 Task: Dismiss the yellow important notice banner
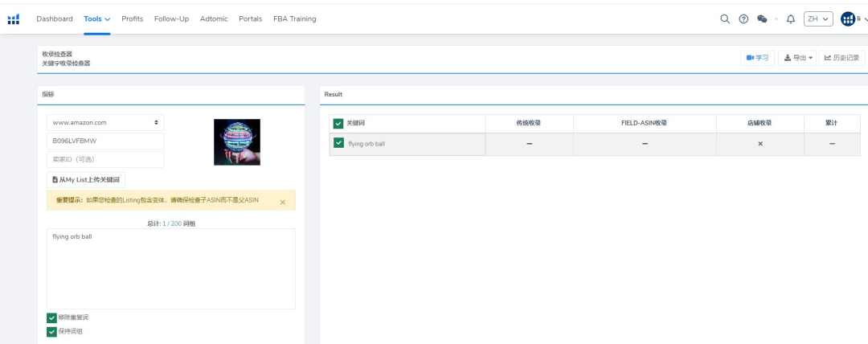click(282, 202)
